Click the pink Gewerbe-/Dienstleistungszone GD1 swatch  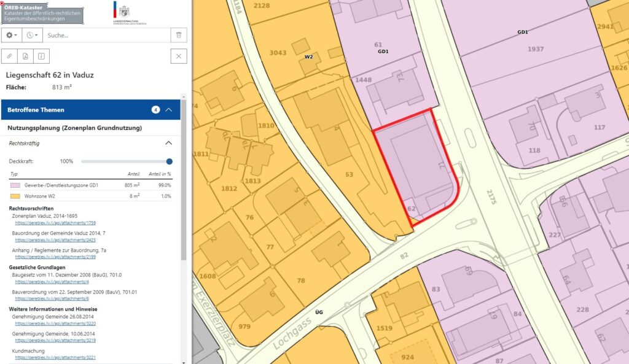click(15, 185)
